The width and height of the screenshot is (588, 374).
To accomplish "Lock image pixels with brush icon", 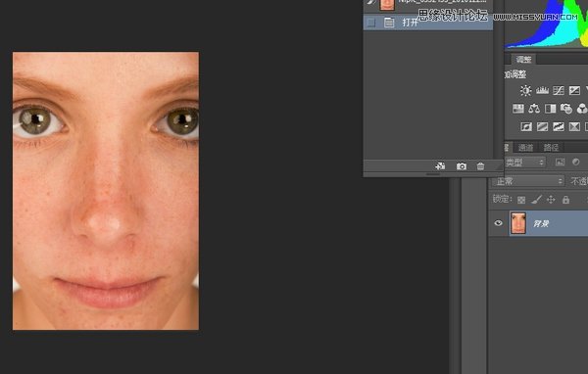I will (x=536, y=200).
